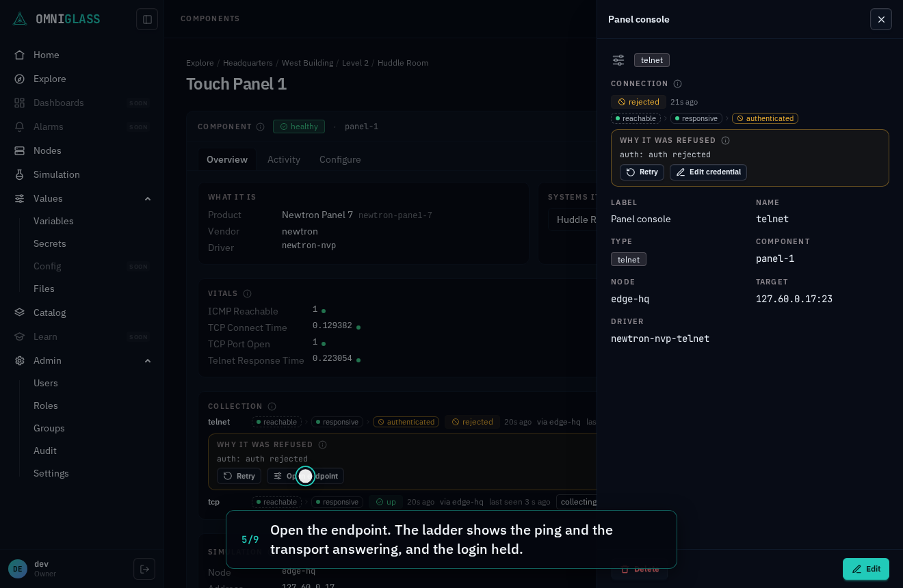Collapse the sidebar with the panel toggle icon
Screen dimensions: 903x588
147,19
